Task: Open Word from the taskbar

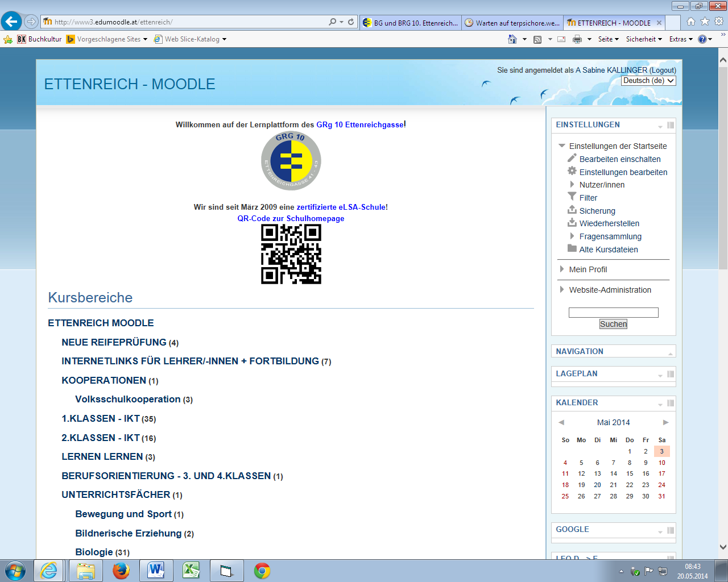Action: click(x=156, y=571)
